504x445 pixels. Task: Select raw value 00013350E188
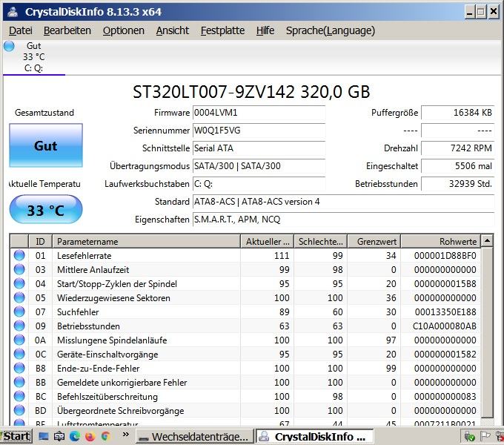pos(445,312)
